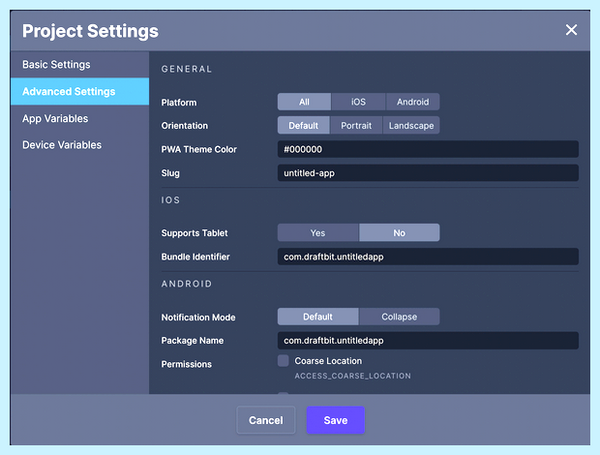Go to Device Variables

pos(80,145)
